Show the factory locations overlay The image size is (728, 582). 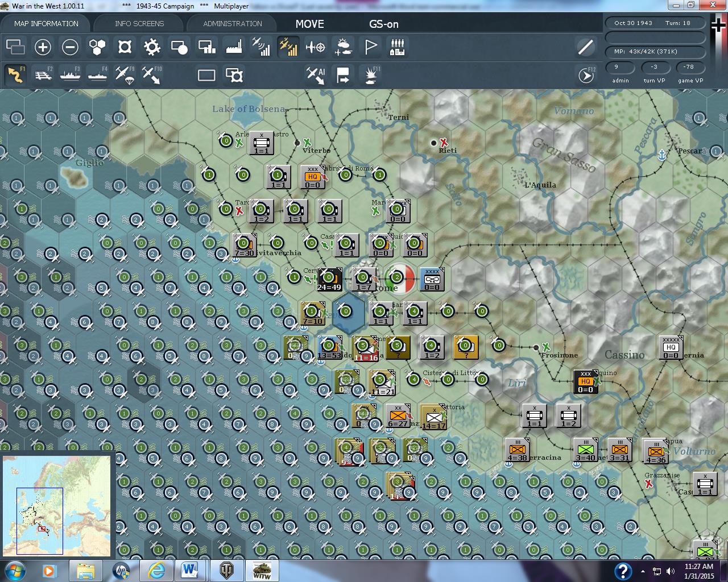click(234, 47)
